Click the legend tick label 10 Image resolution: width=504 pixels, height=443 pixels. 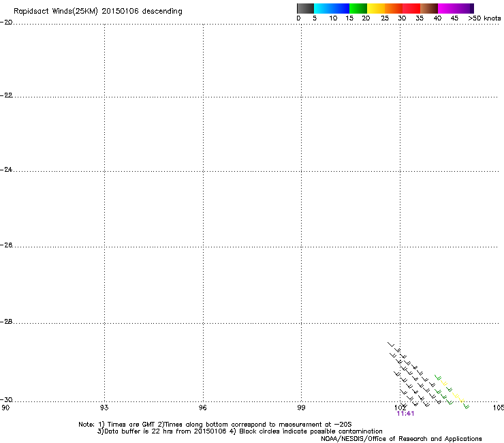pyautogui.click(x=333, y=18)
